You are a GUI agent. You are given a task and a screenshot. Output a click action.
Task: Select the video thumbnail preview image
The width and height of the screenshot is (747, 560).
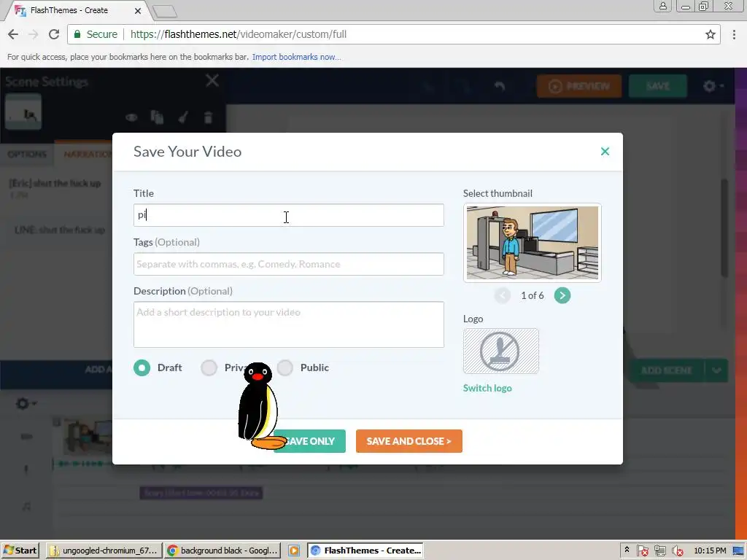[532, 243]
